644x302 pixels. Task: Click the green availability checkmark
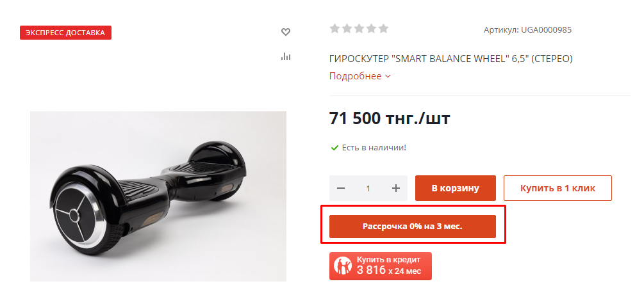point(334,147)
